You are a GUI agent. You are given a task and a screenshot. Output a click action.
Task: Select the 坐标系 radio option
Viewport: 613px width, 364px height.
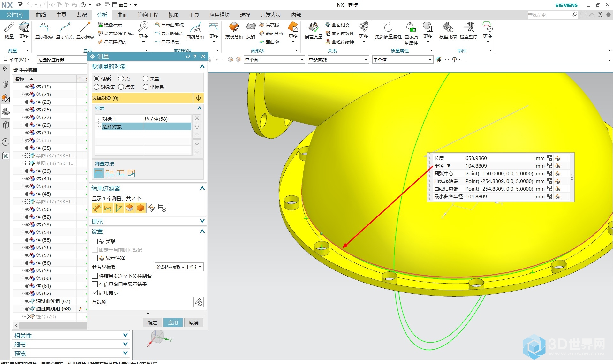click(146, 87)
